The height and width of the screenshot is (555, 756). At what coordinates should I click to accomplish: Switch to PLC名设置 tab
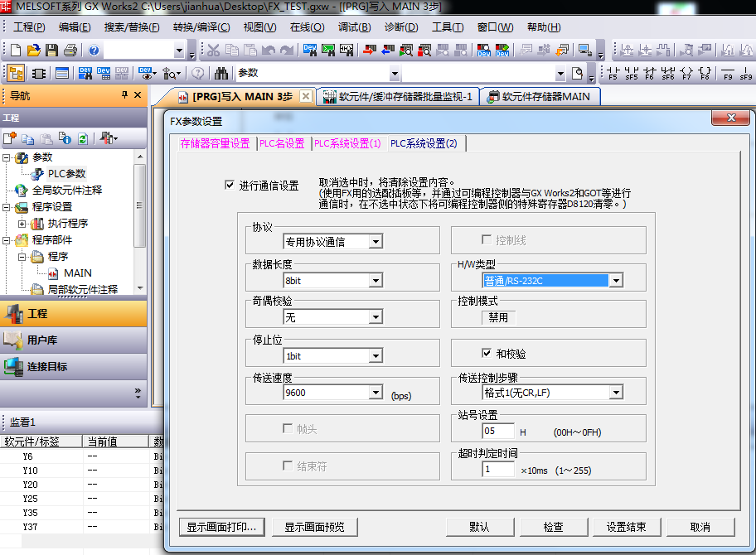[x=282, y=143]
